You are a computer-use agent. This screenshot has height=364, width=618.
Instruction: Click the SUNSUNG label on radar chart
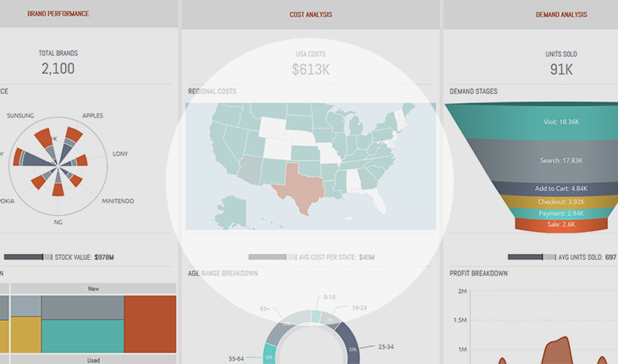[20, 115]
